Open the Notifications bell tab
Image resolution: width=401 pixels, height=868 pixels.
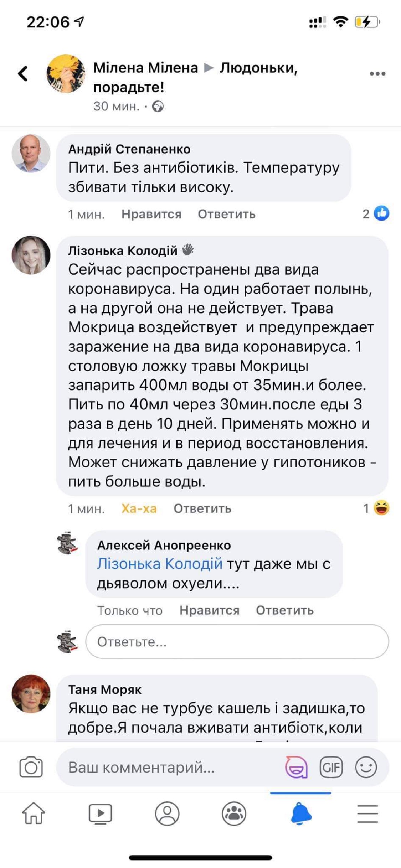[301, 813]
